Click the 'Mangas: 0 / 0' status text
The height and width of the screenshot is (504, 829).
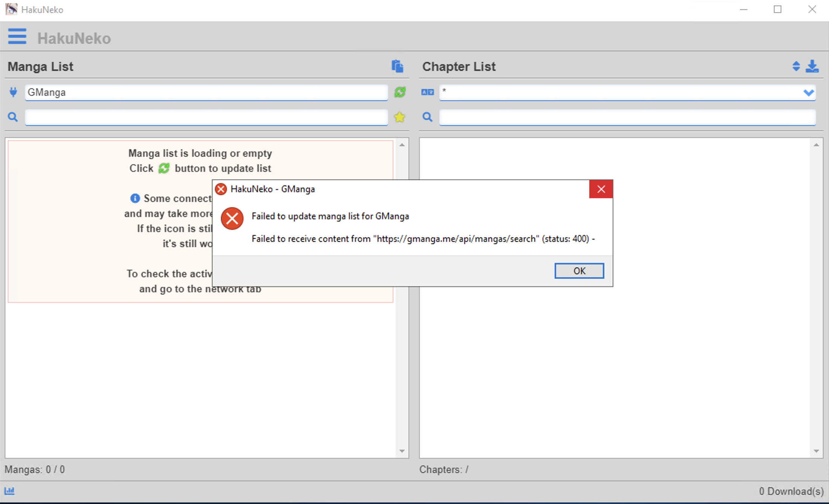[x=35, y=469]
